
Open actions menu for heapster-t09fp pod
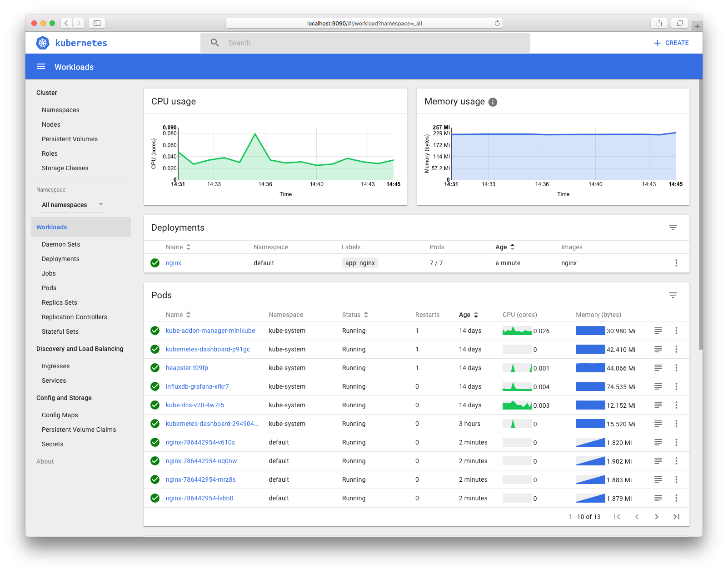click(676, 368)
